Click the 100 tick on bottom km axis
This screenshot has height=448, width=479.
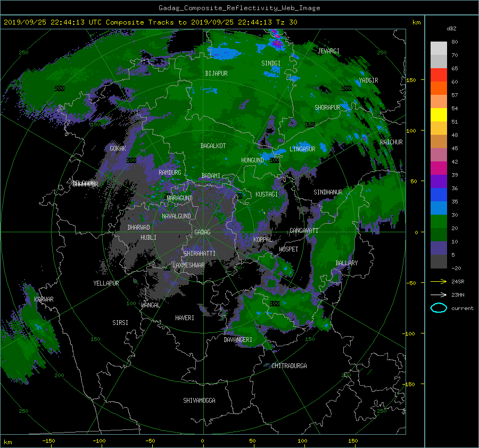click(302, 441)
